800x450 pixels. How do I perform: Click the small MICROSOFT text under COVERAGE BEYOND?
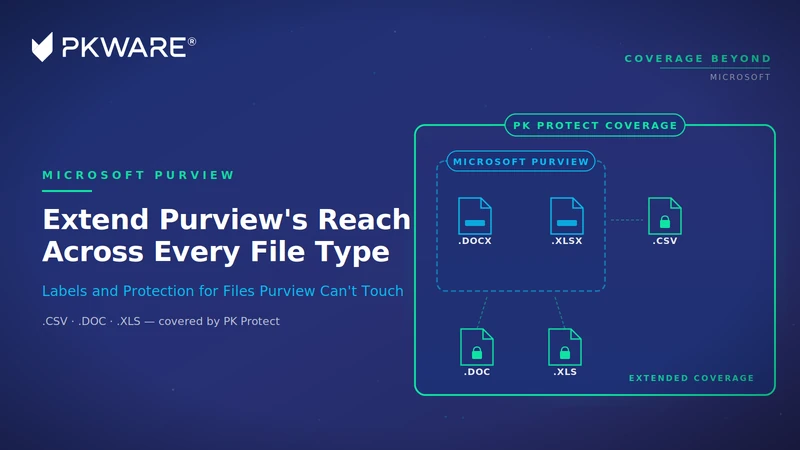click(x=740, y=77)
